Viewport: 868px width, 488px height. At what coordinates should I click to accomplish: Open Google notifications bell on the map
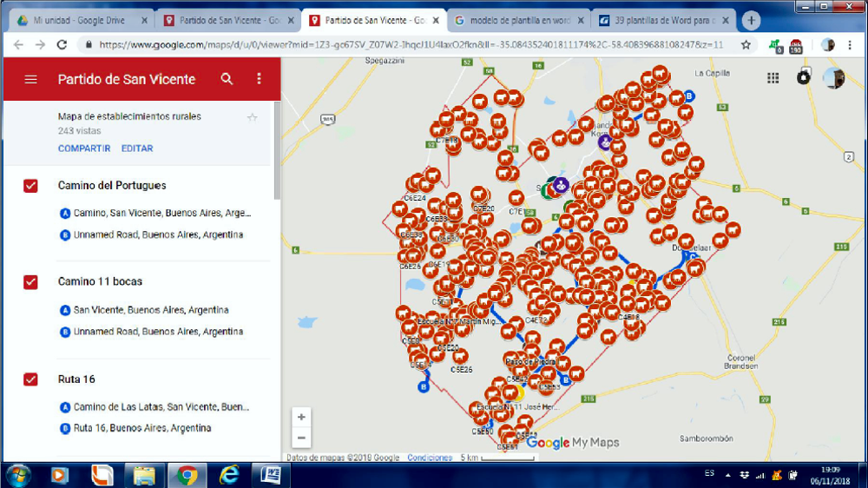tap(803, 77)
